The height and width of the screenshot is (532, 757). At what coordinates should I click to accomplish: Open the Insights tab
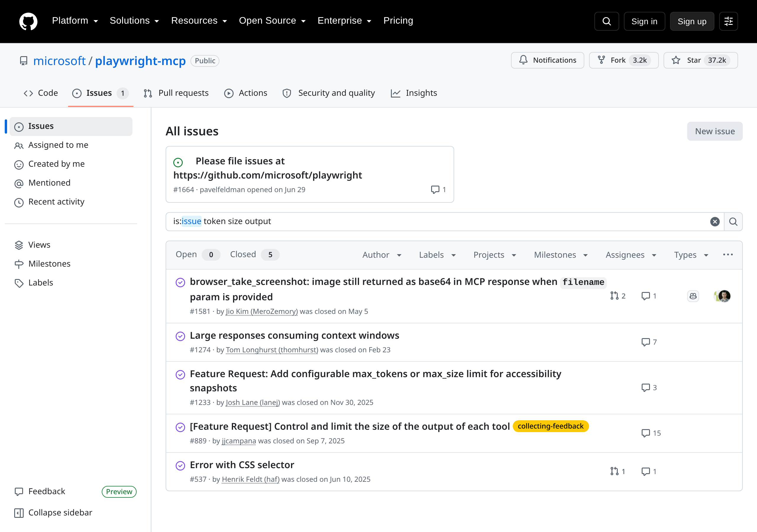point(414,93)
